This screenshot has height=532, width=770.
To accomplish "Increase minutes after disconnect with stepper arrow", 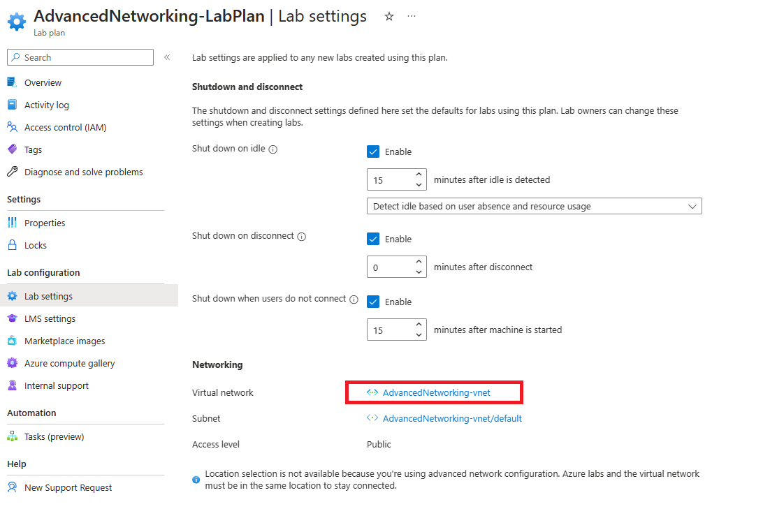I will click(x=420, y=262).
